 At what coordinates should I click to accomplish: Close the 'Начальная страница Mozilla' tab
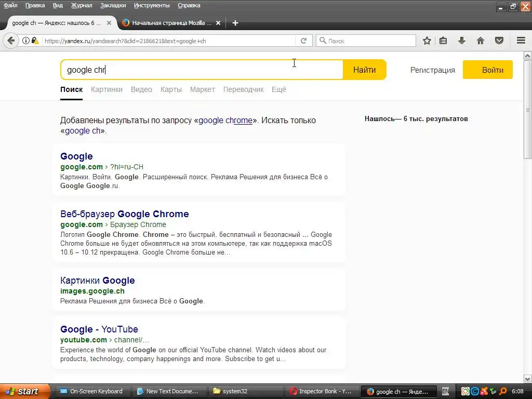pyautogui.click(x=218, y=23)
